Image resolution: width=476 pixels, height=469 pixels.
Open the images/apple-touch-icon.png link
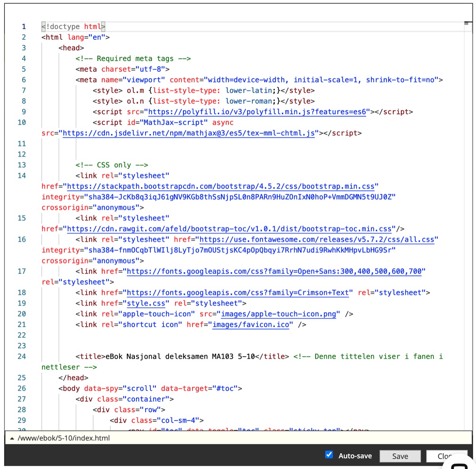(278, 314)
